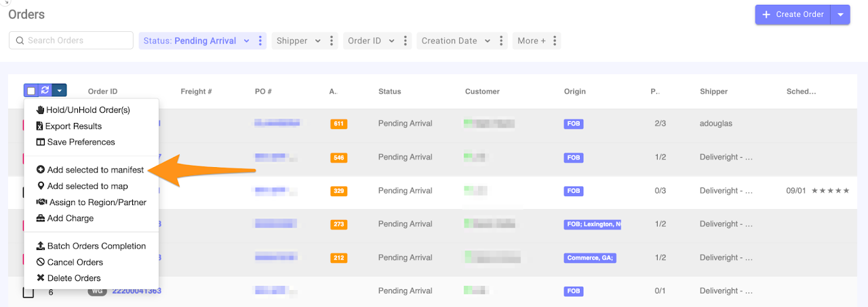Click the Add Charge icon
This screenshot has width=868, height=307.
[41, 218]
